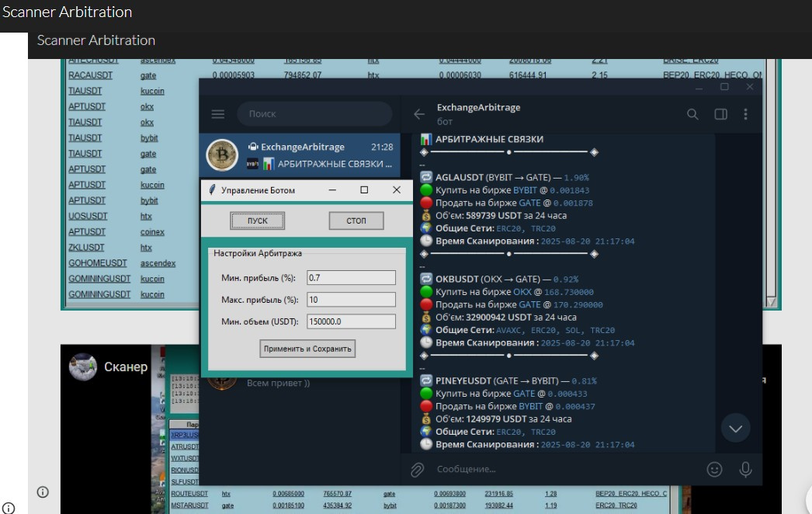This screenshot has width=812, height=514.
Task: Open the emoji picker smiley icon
Action: [714, 469]
